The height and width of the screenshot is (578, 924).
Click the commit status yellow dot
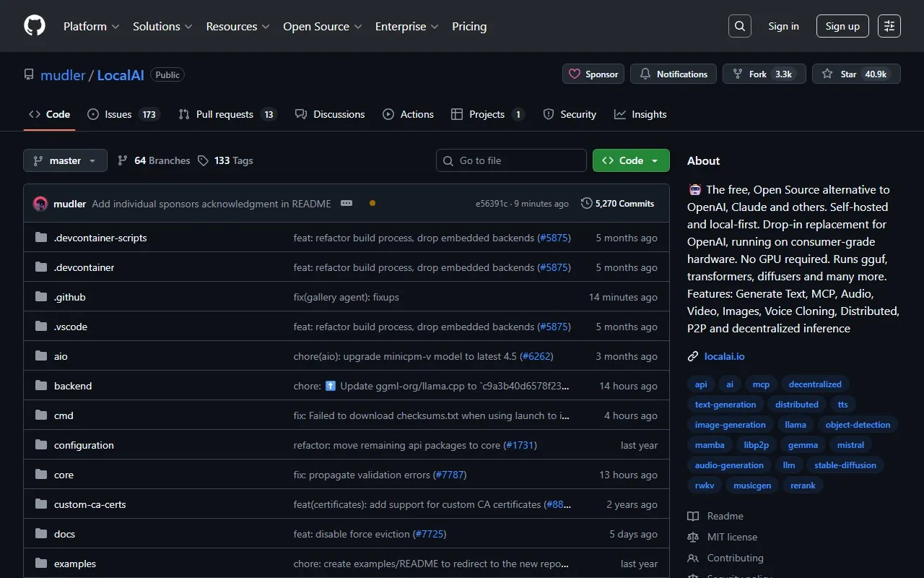pos(372,204)
